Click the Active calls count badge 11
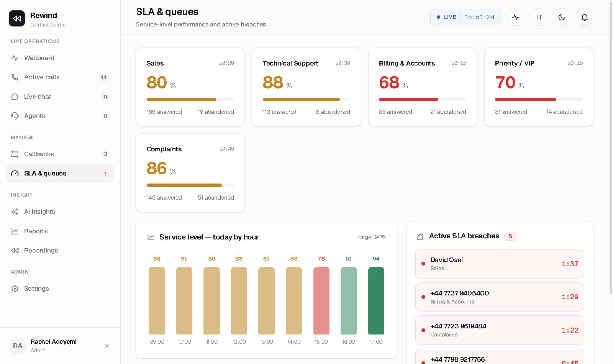613x364 pixels. point(104,77)
